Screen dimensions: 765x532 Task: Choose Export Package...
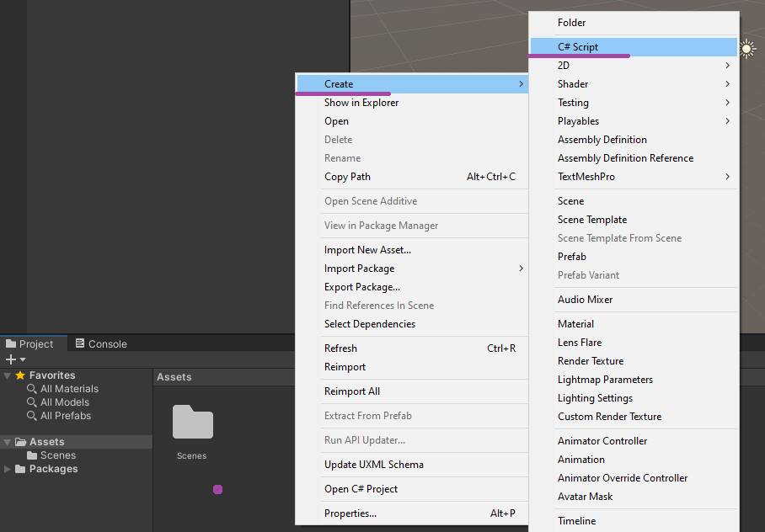pos(412,287)
